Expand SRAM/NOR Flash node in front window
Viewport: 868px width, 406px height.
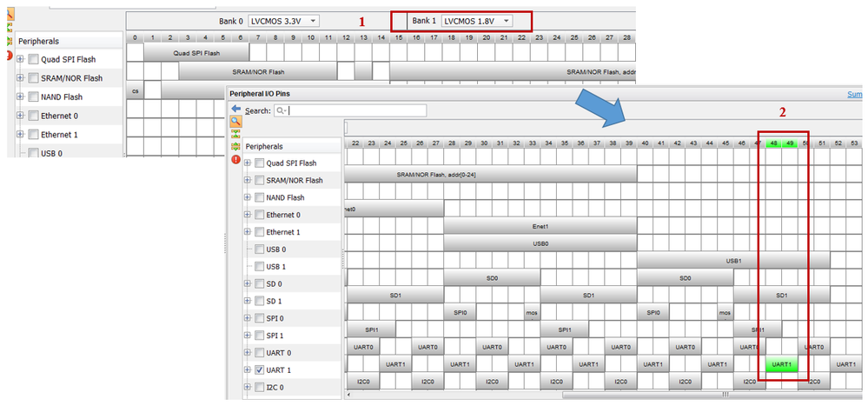click(x=248, y=181)
